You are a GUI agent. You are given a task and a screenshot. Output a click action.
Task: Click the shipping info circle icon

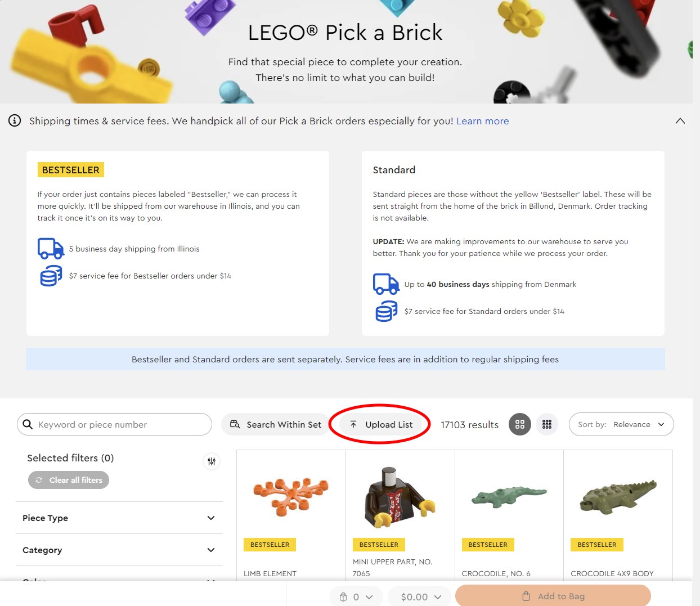coord(15,120)
